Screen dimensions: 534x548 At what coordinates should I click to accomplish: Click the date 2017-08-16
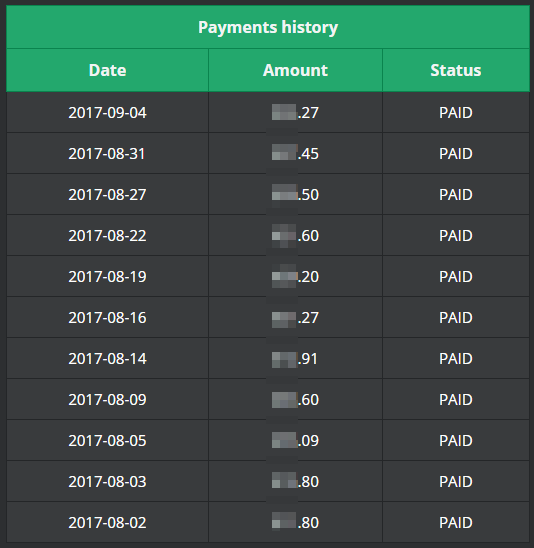click(107, 318)
